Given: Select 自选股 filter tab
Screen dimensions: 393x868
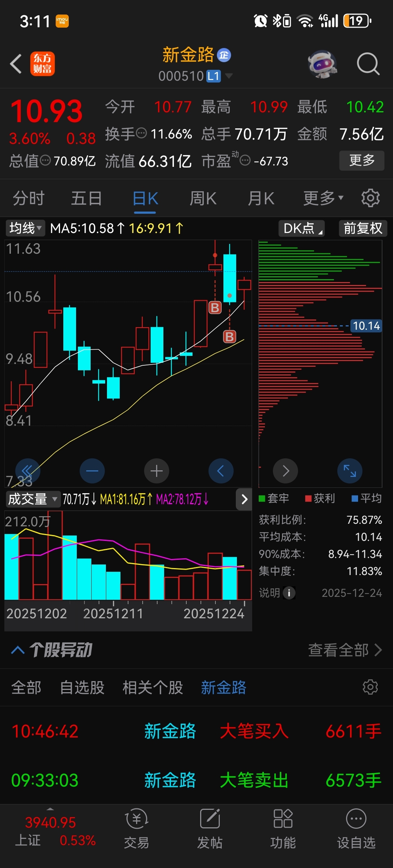Looking at the screenshot, I should tap(82, 687).
